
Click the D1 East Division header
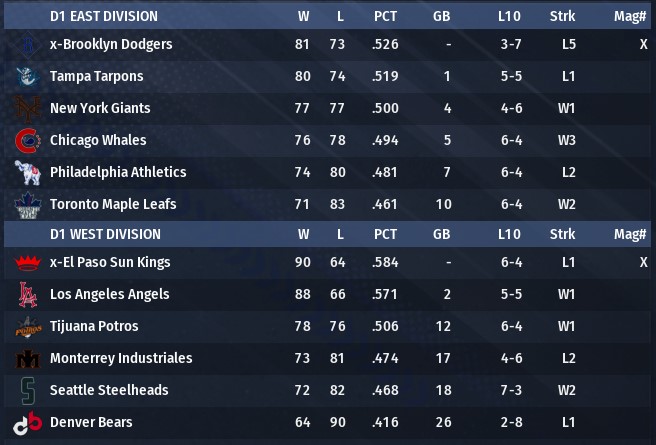[x=105, y=16]
